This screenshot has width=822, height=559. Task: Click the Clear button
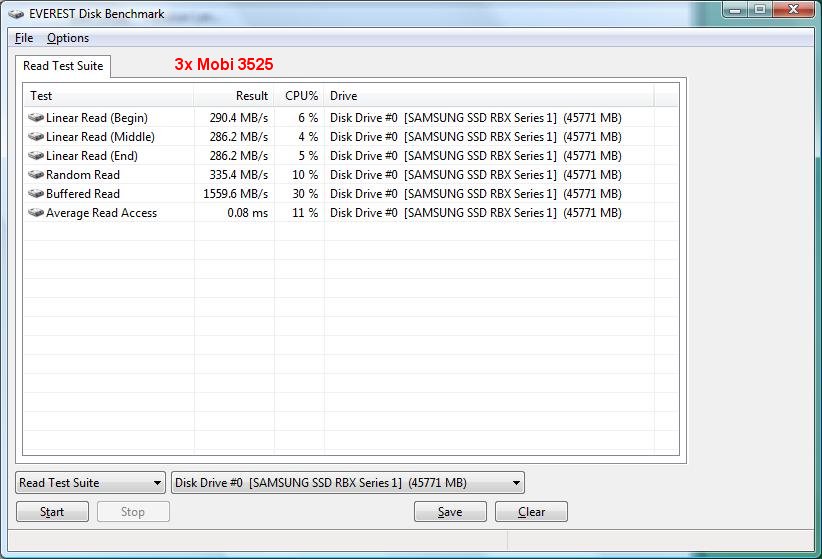point(531,512)
